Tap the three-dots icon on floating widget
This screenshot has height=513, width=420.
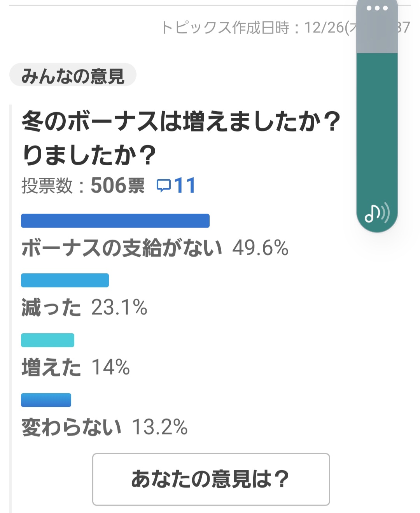377,8
